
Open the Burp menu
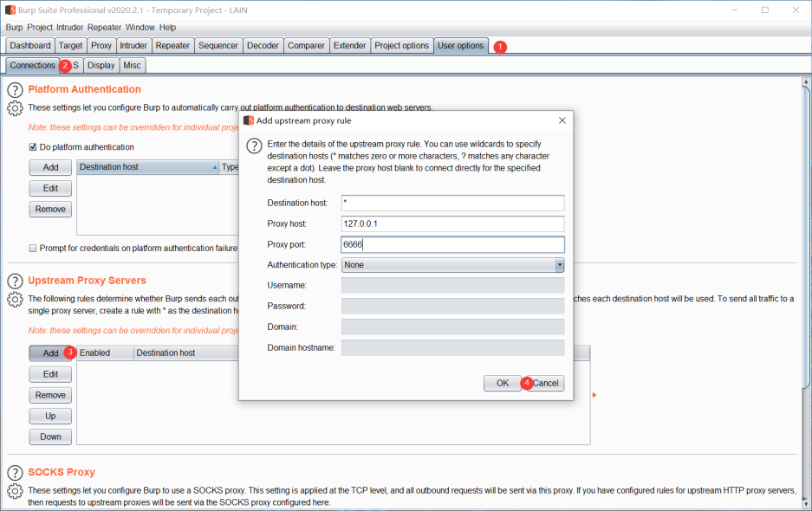pyautogui.click(x=15, y=28)
